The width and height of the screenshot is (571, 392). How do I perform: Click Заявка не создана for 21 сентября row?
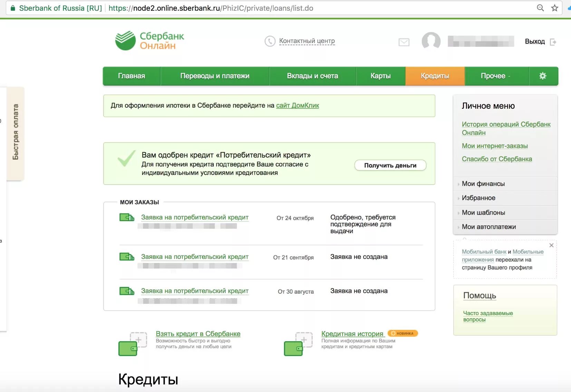(359, 257)
